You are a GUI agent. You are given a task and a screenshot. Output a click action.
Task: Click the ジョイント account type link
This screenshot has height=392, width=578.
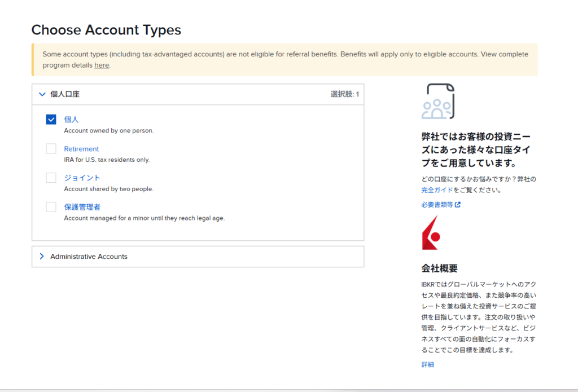click(82, 178)
